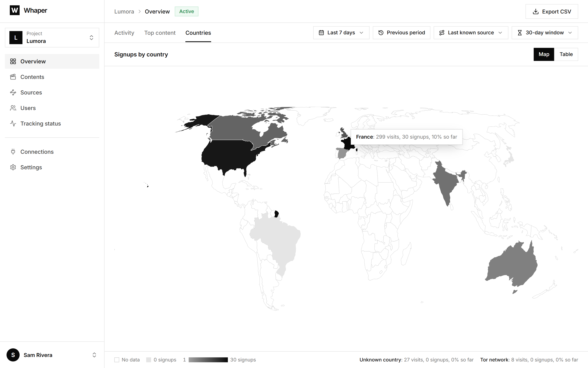The image size is (588, 368).
Task: Click the Export CSV button
Action: pos(551,11)
